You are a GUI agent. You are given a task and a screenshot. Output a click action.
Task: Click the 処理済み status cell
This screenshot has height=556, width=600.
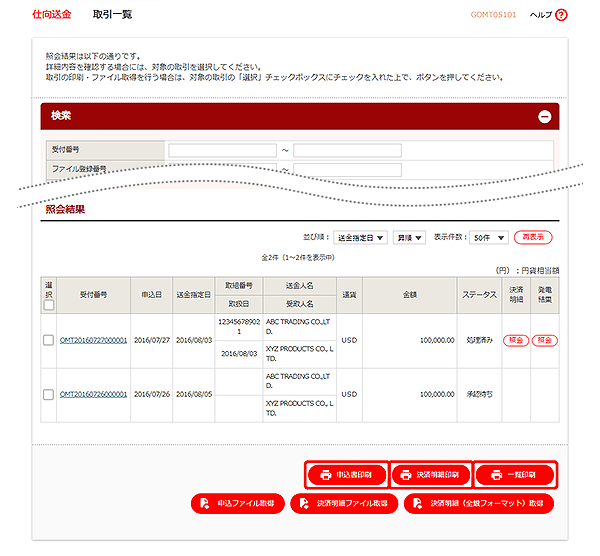point(479,340)
